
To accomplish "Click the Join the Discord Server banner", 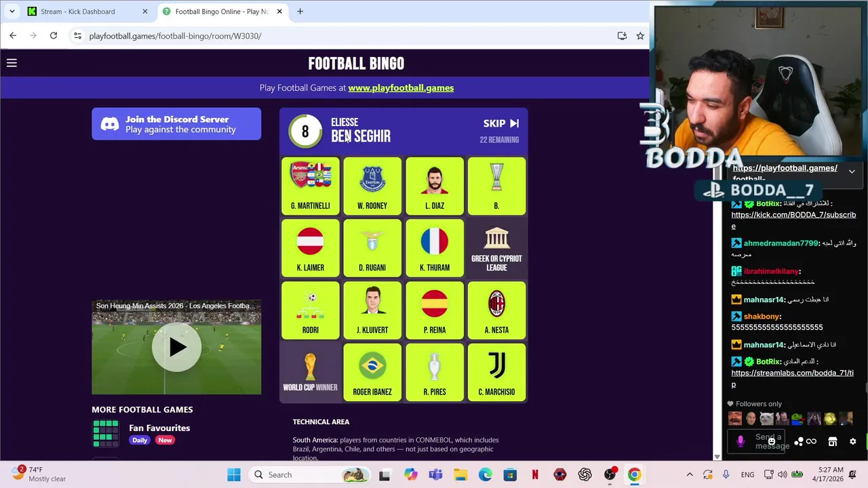I will 176,124.
